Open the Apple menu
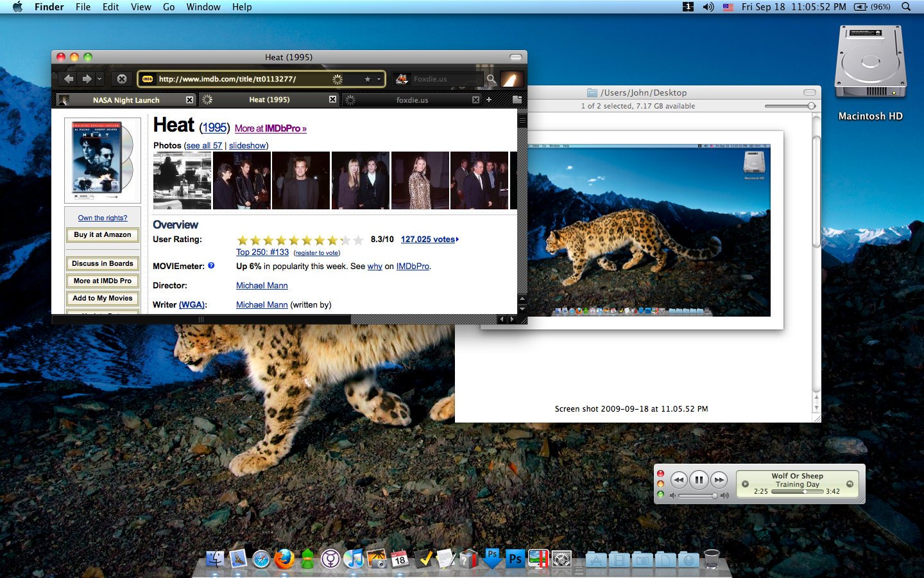This screenshot has height=578, width=924. point(17,7)
